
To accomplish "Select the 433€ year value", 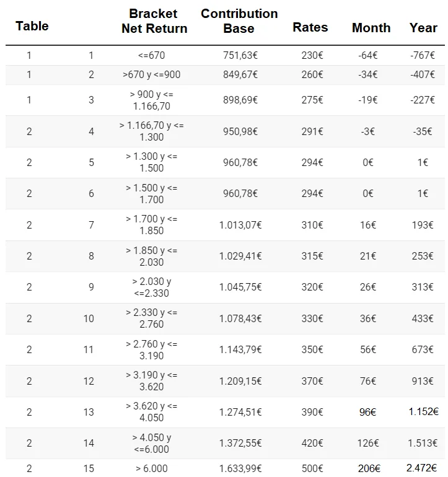I will [423, 318].
